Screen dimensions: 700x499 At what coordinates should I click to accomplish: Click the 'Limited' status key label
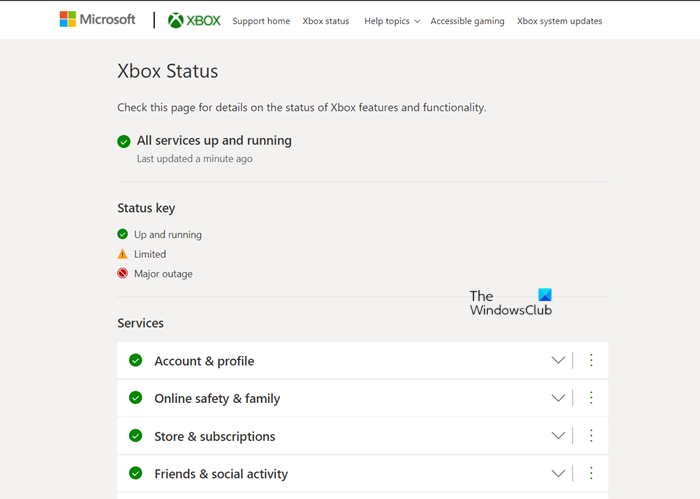point(150,254)
